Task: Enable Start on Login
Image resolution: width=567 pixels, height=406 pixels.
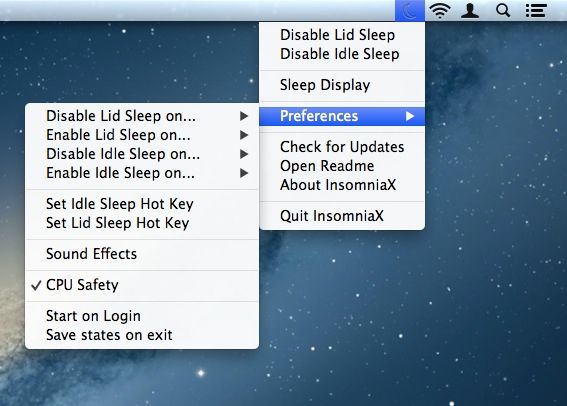Action: (142, 316)
